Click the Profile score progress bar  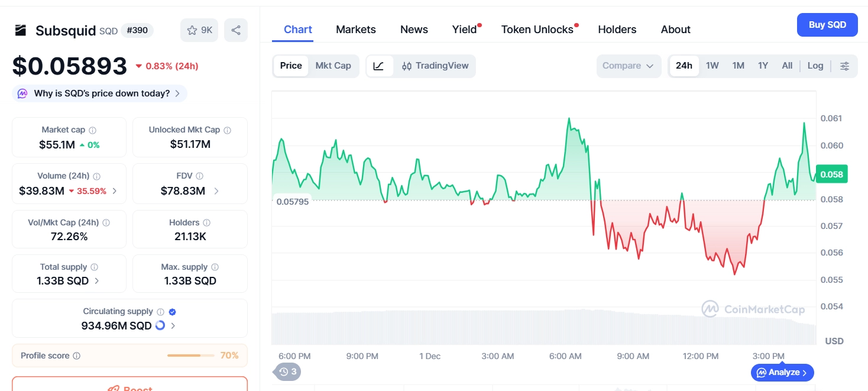pos(192,356)
